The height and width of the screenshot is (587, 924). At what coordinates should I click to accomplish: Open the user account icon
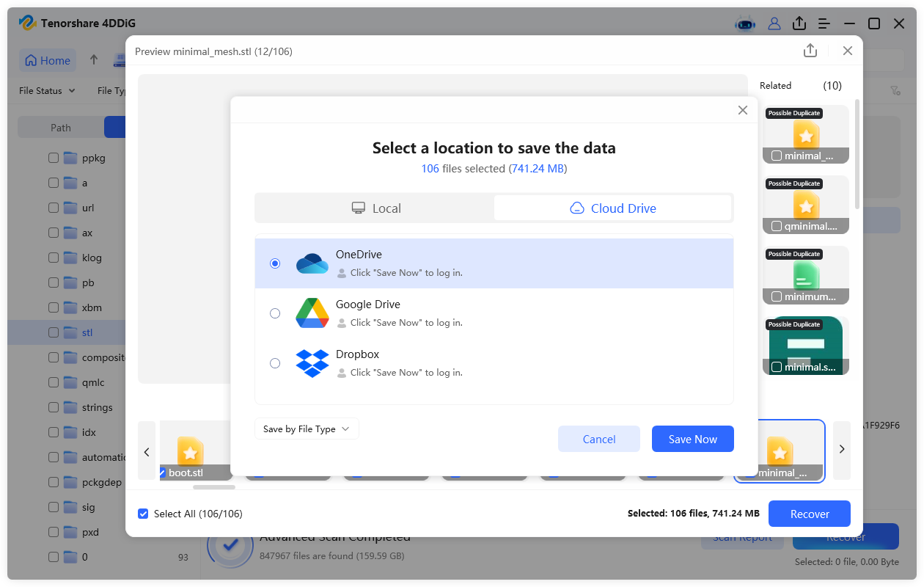click(x=774, y=23)
